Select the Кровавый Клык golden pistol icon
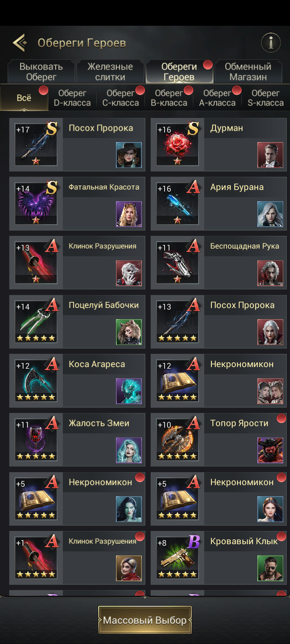 [x=177, y=557]
